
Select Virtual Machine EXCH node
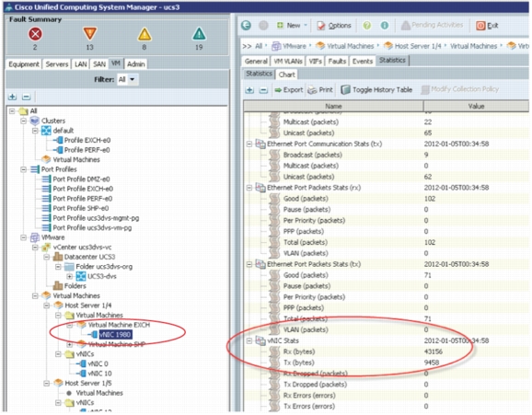[x=119, y=325]
